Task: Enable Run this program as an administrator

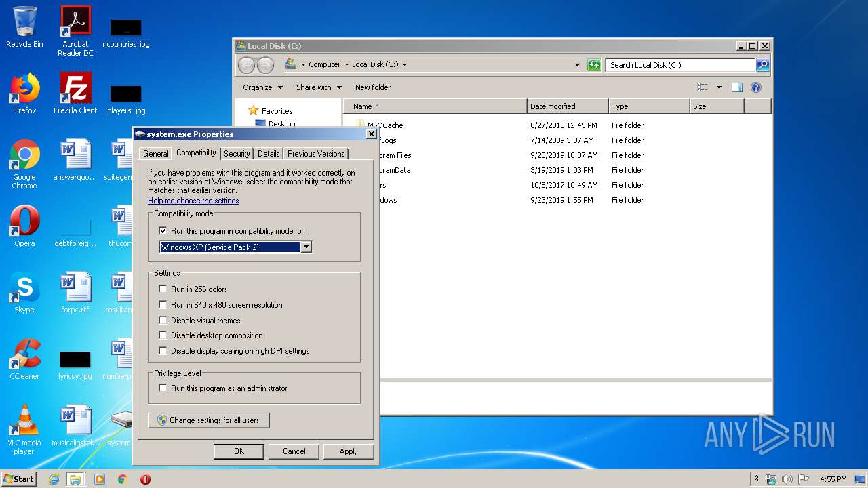Action: 163,388
